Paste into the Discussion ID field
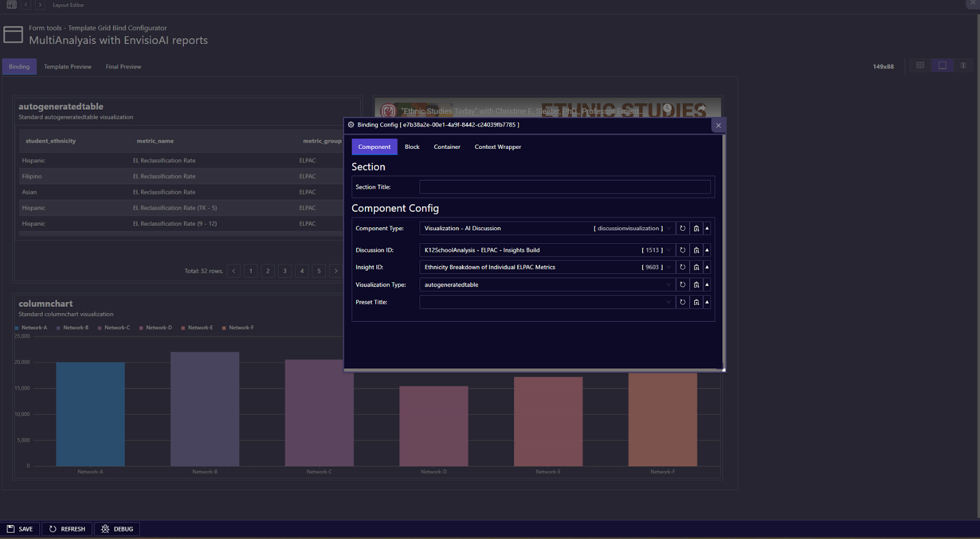This screenshot has height=539, width=980. [696, 250]
